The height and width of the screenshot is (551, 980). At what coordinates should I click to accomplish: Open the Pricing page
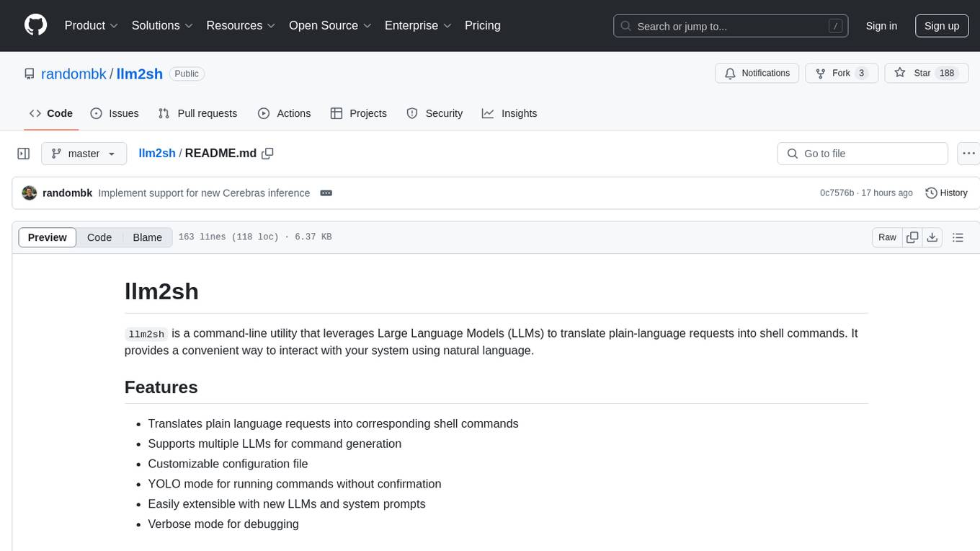tap(483, 25)
